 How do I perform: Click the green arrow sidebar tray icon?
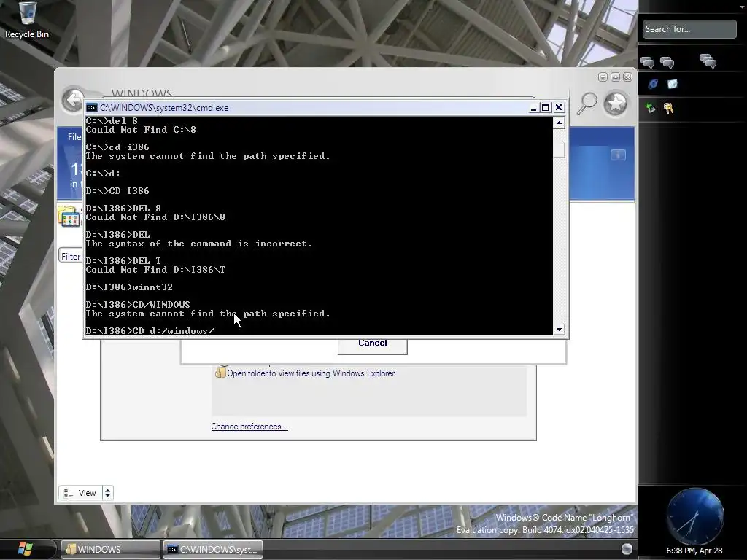pyautogui.click(x=651, y=108)
